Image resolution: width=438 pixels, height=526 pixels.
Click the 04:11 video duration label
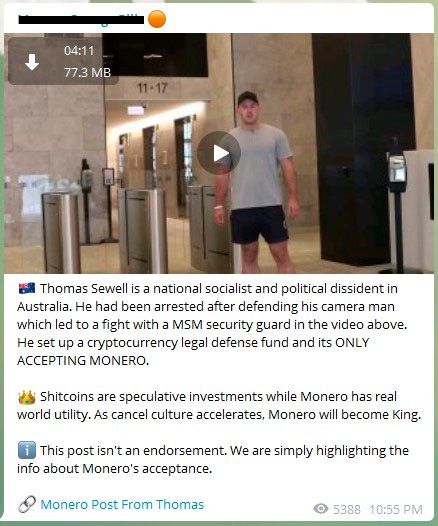click(79, 51)
